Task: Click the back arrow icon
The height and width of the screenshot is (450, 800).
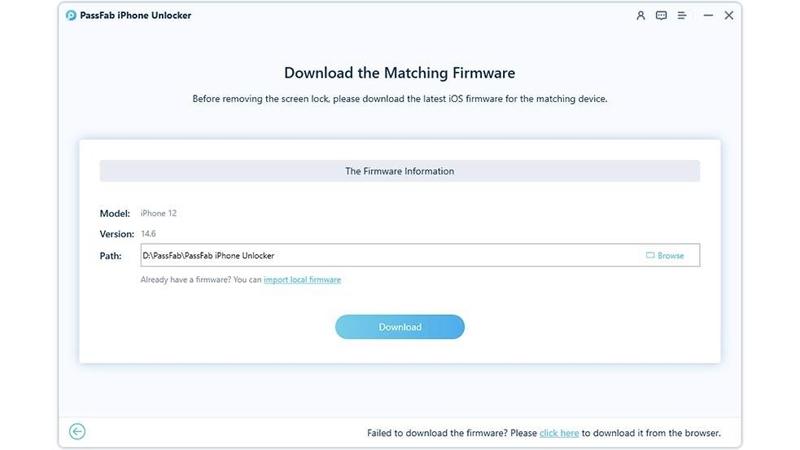Action: (77, 432)
